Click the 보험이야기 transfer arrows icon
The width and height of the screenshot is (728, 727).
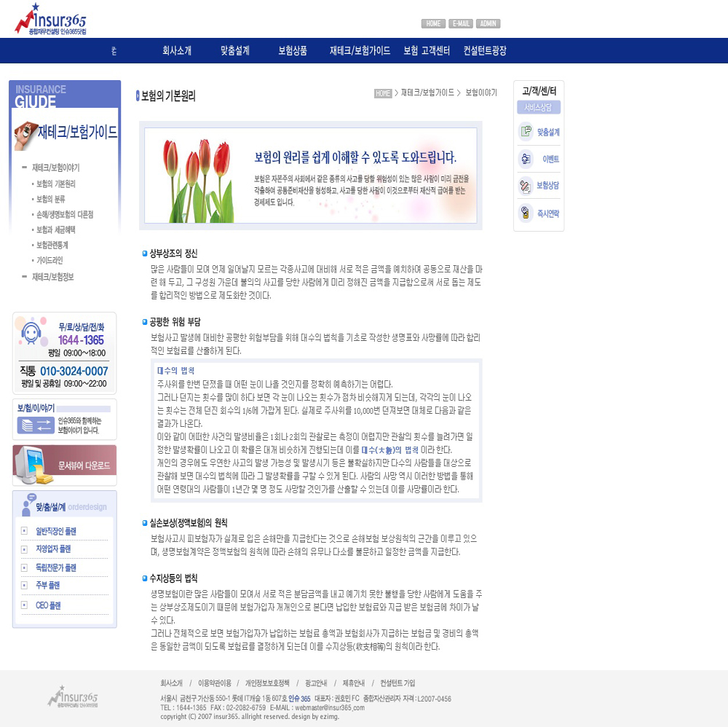[x=36, y=425]
